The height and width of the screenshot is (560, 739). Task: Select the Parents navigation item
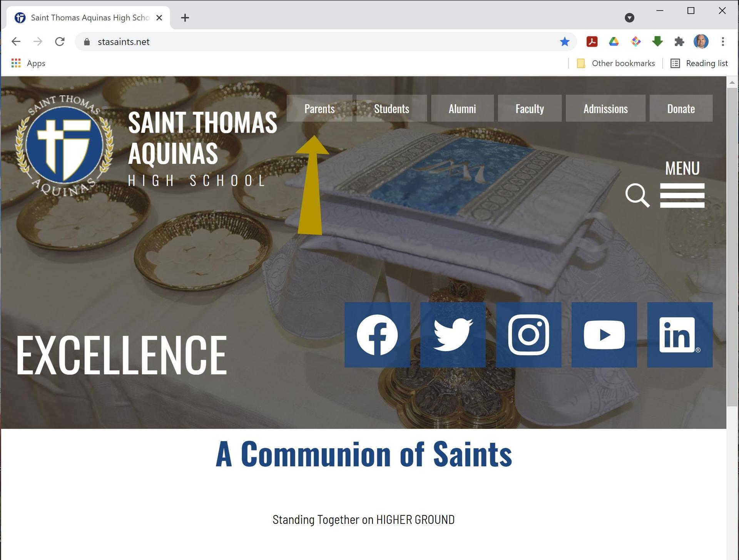pyautogui.click(x=319, y=108)
